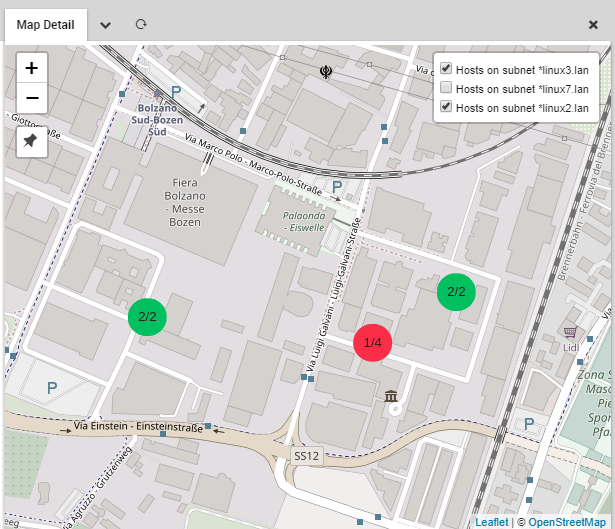This screenshot has height=529, width=615.
Task: Click the parking icon near Palaonda Eiswelle
Action: point(338,187)
